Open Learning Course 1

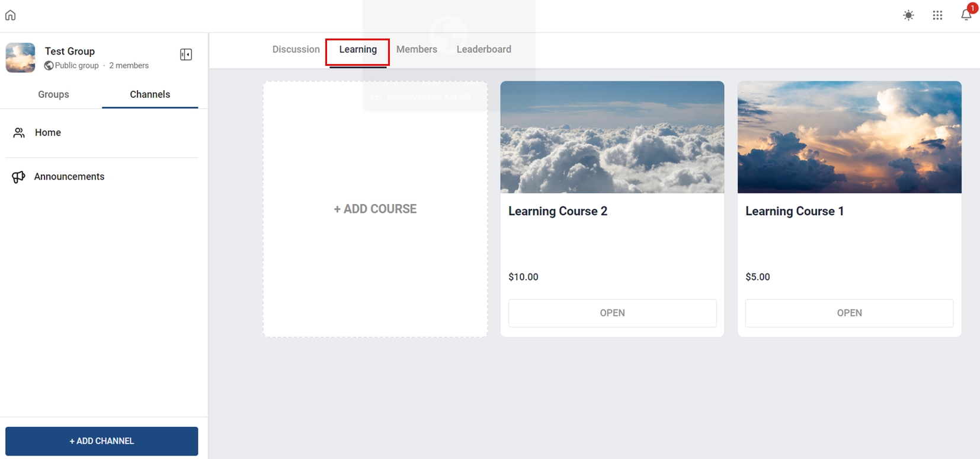click(849, 313)
